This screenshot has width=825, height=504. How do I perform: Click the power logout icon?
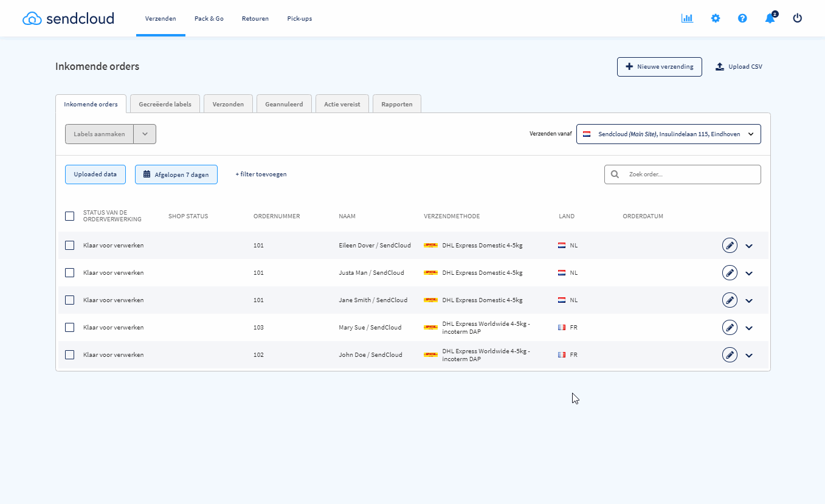tap(798, 18)
